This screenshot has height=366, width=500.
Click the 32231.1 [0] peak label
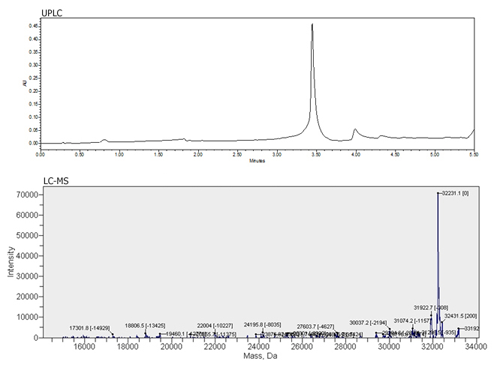(x=455, y=193)
